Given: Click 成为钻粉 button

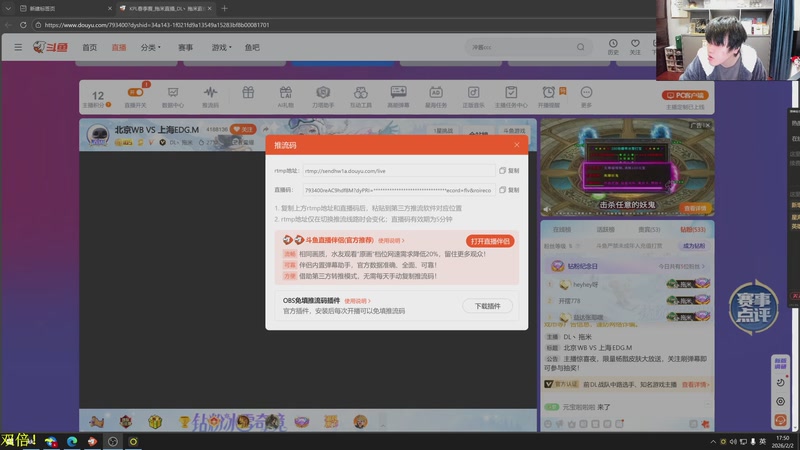Looking at the screenshot, I should pyautogui.click(x=694, y=246).
